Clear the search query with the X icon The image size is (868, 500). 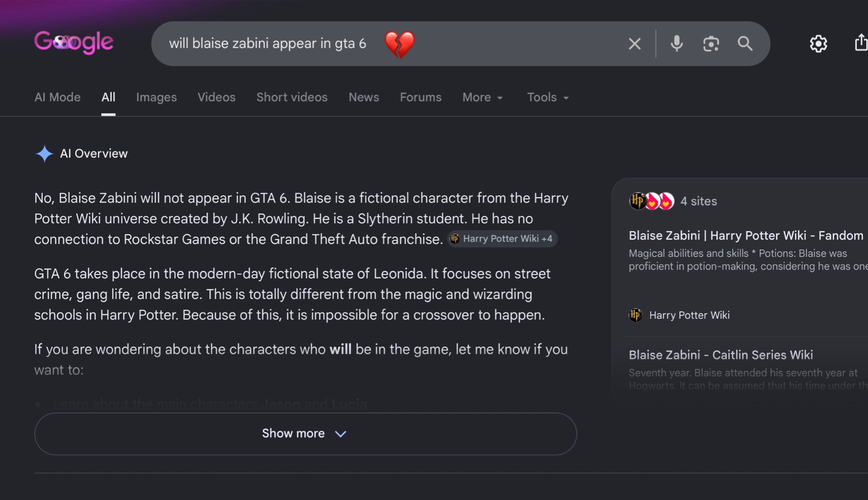click(634, 44)
